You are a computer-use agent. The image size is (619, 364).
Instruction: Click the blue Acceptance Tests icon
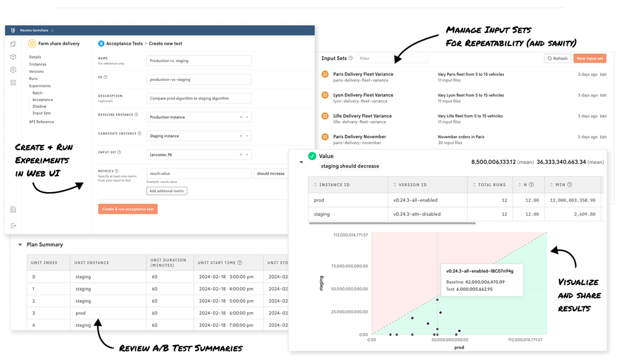101,44
